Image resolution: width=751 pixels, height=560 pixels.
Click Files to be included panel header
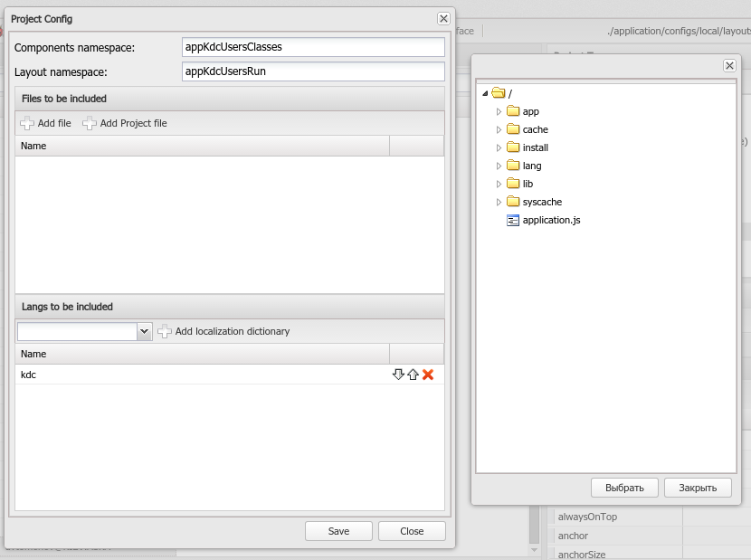pos(230,99)
